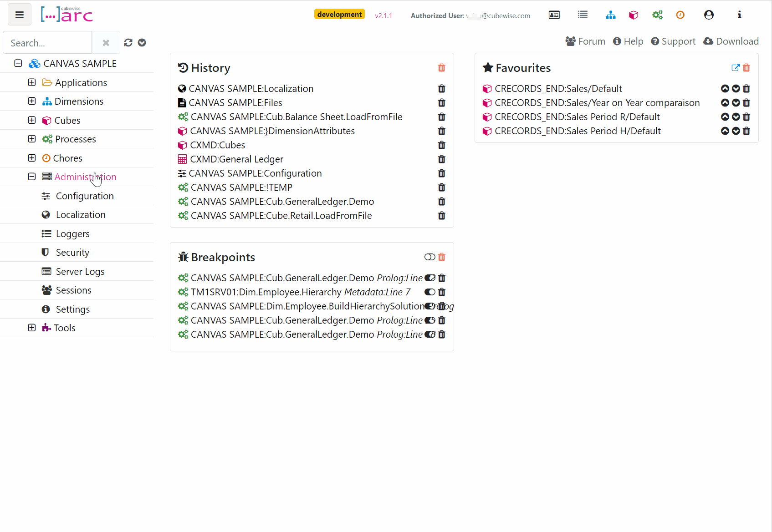
Task: Open Server Logs from the sidebar
Action: 80,271
